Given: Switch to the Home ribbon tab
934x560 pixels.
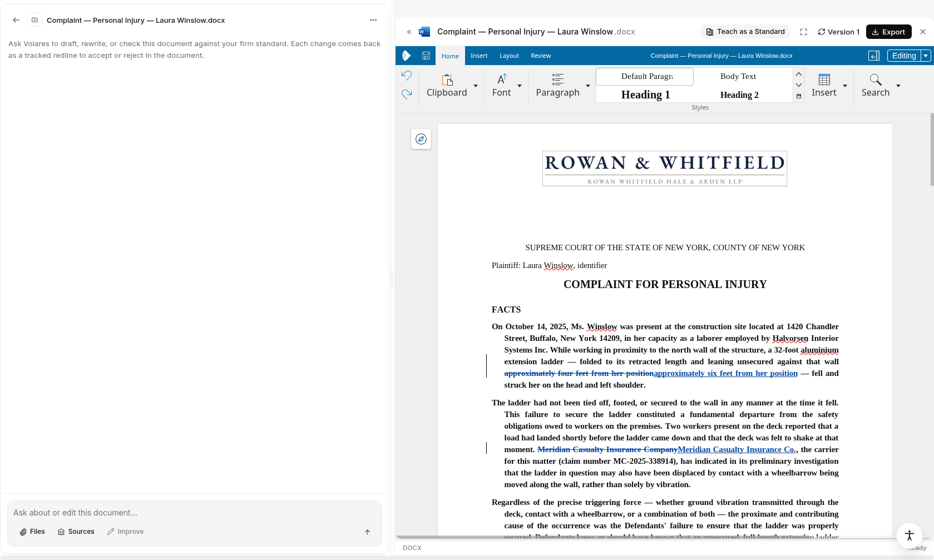Looking at the screenshot, I should pos(450,56).
